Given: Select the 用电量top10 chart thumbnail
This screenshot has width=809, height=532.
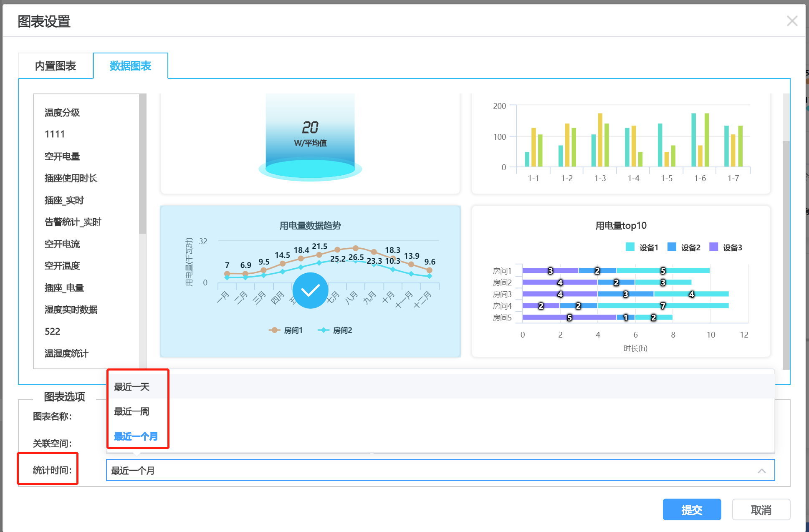Looking at the screenshot, I should [x=621, y=281].
